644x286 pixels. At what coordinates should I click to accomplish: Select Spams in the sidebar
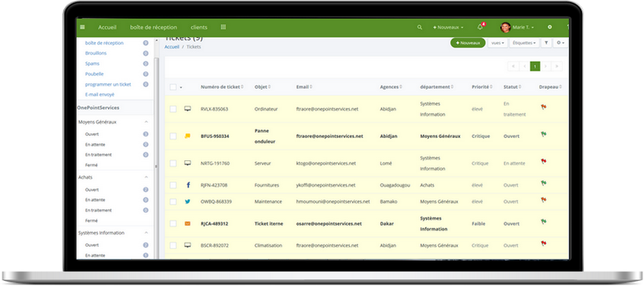point(92,64)
